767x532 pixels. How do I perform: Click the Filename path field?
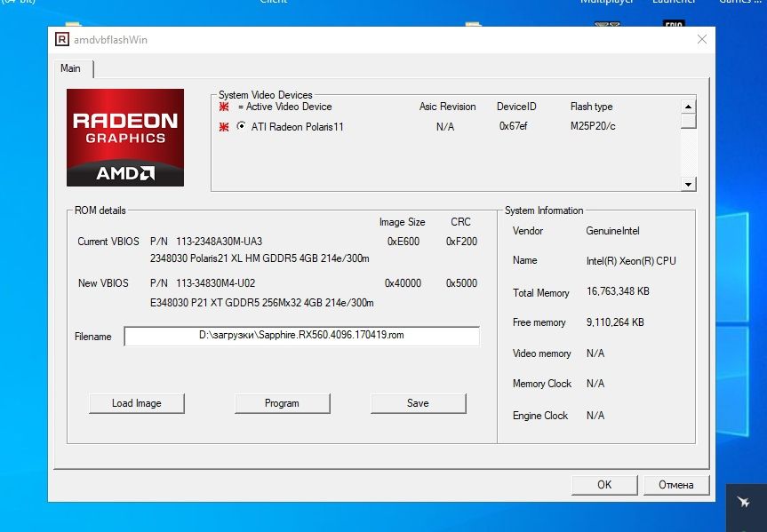click(302, 336)
